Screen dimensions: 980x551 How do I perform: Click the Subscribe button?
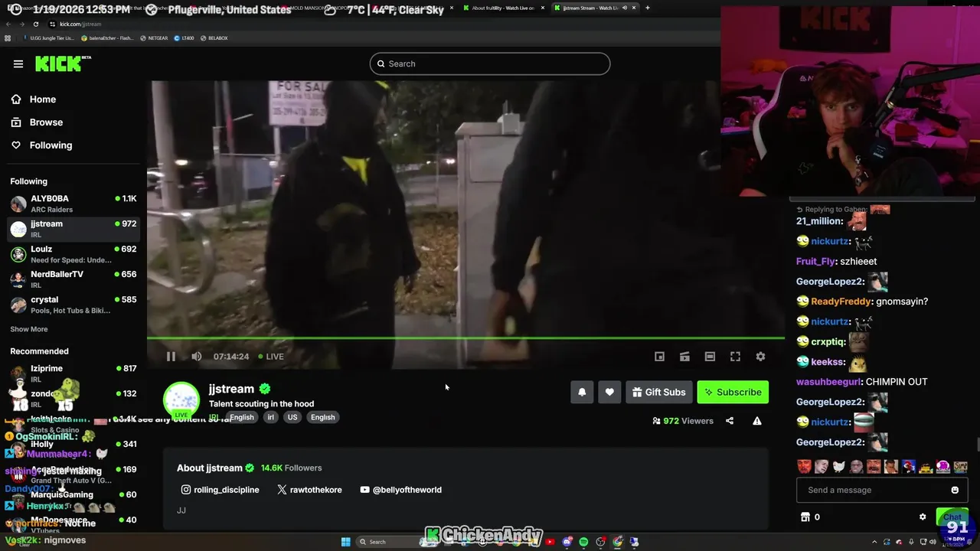click(733, 392)
